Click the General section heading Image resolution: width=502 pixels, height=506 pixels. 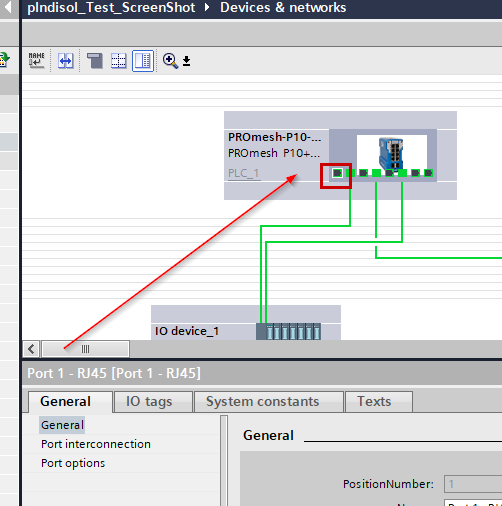(269, 435)
